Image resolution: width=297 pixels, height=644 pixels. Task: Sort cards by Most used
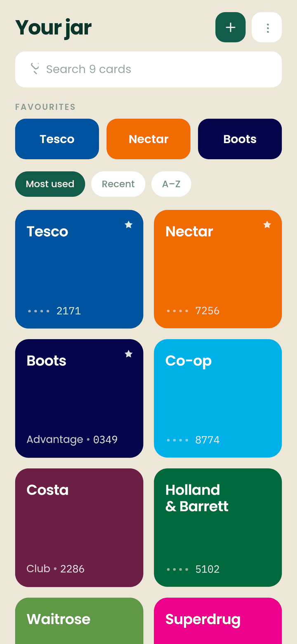tap(50, 184)
